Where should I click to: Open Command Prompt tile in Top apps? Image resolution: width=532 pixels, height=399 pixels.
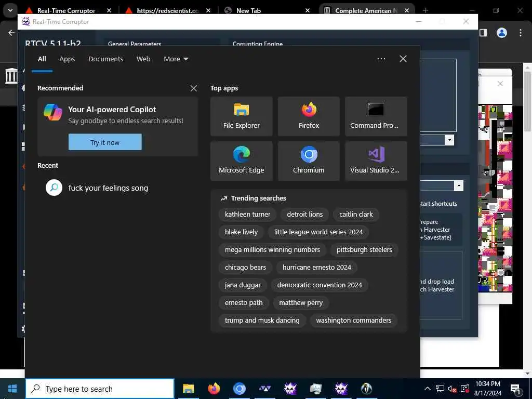click(376, 116)
